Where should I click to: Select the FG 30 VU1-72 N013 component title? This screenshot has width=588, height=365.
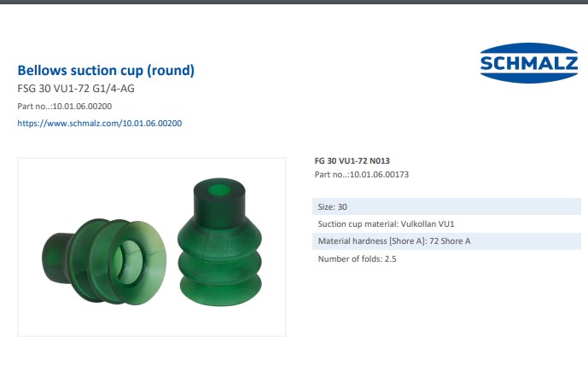352,161
